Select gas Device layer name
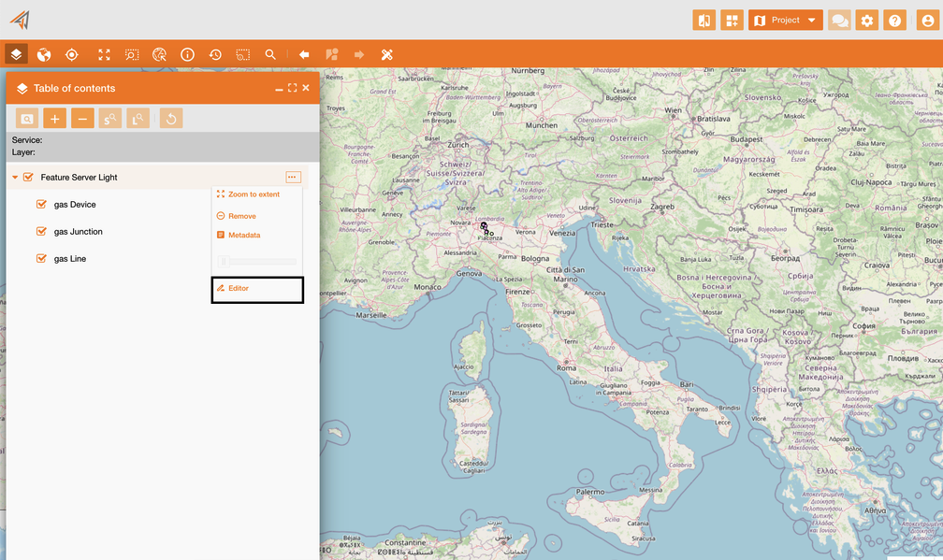 tap(75, 205)
